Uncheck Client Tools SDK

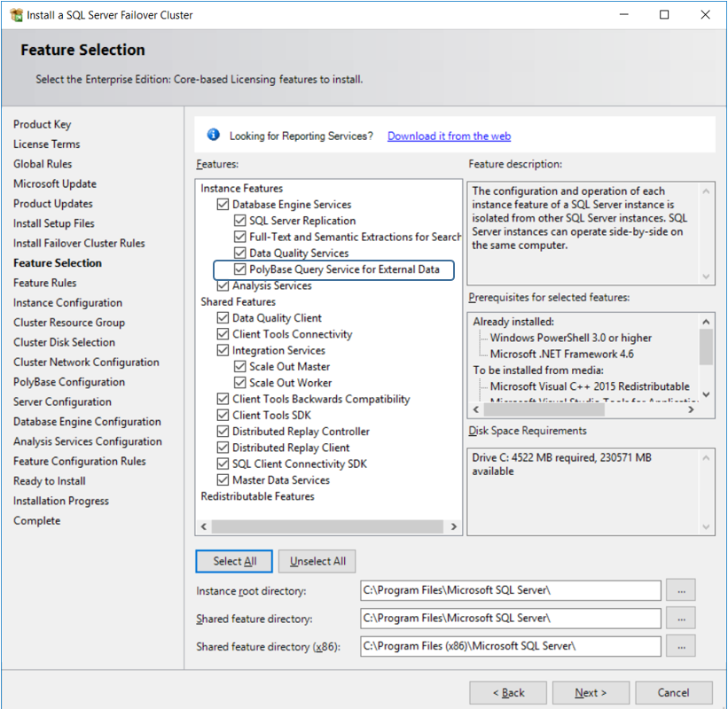223,416
